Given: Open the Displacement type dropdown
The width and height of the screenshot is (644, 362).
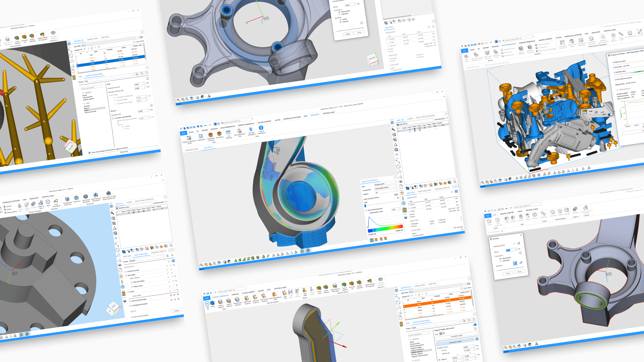Looking at the screenshot, I should [385, 184].
